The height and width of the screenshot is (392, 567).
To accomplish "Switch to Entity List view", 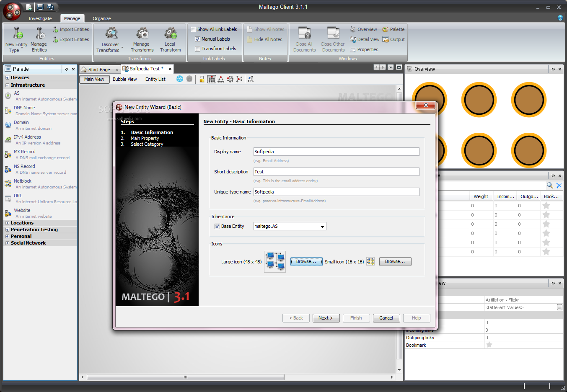I will tap(155, 79).
